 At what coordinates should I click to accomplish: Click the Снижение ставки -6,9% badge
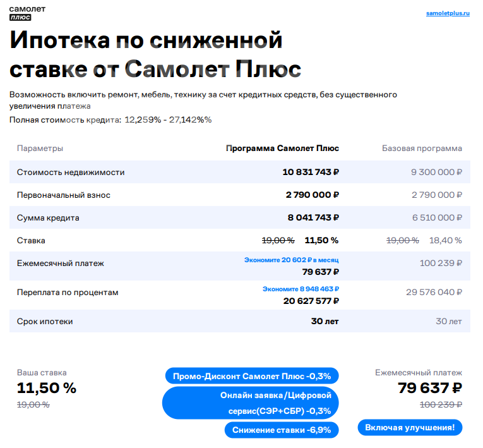(x=282, y=430)
